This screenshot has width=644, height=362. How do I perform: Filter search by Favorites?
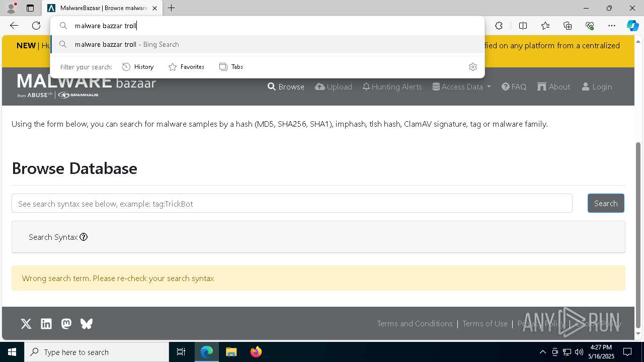pyautogui.click(x=186, y=67)
